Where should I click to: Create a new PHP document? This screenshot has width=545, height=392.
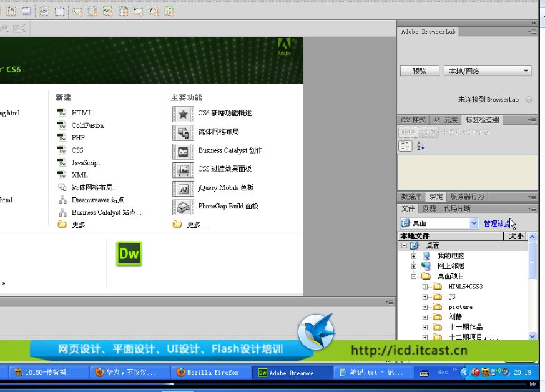[78, 138]
